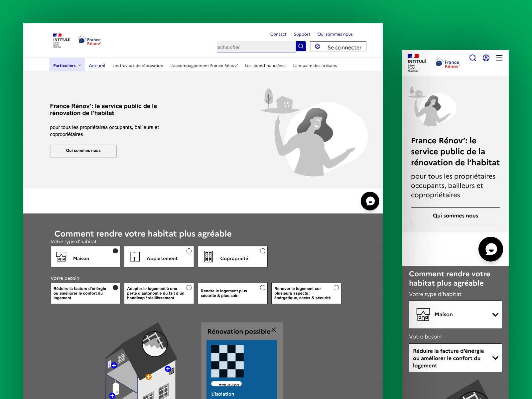Click Qui sommes nous button in desktop hero
532x399 pixels.
[83, 151]
